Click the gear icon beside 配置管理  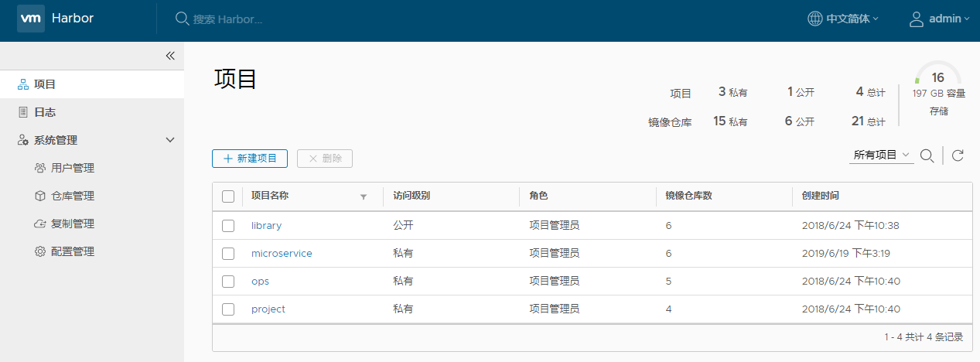pos(40,251)
